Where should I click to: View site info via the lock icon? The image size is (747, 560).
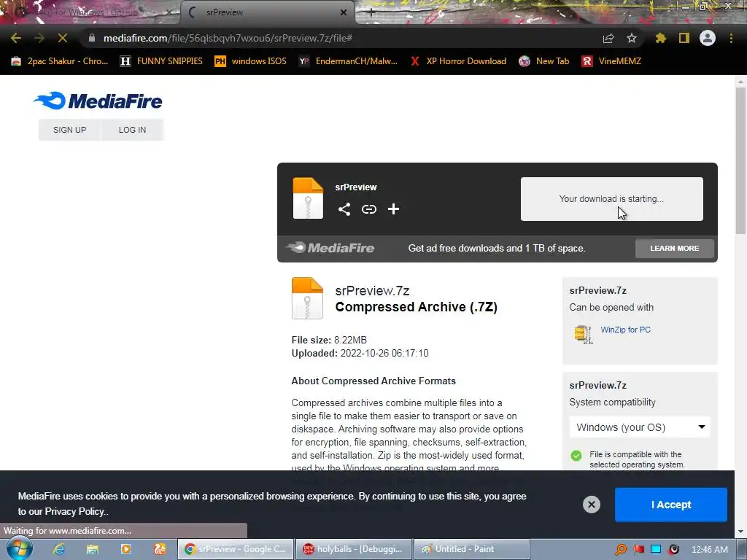point(92,38)
